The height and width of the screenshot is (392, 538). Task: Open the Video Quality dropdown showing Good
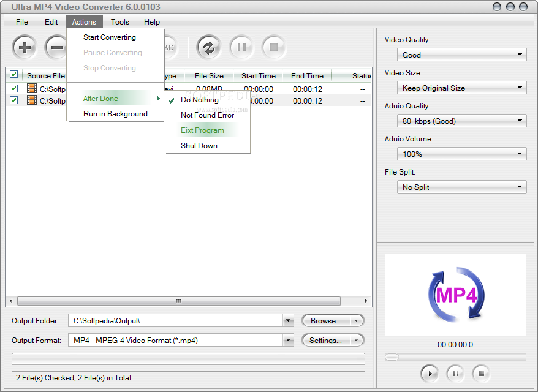(462, 55)
